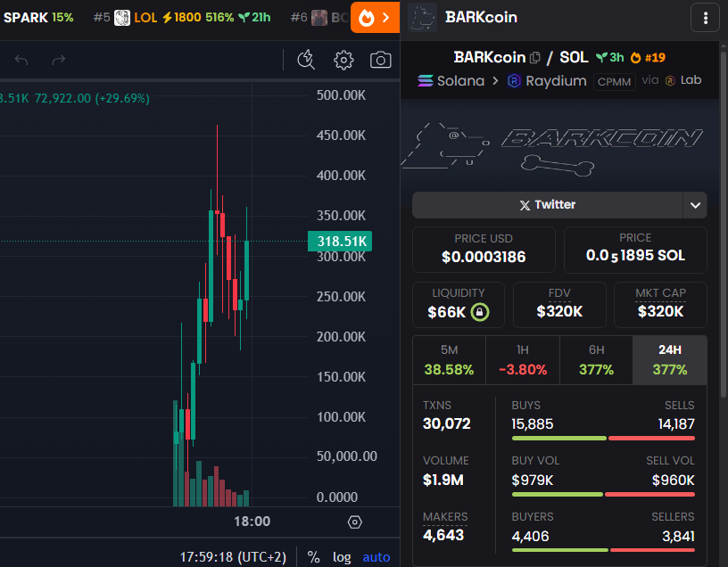The height and width of the screenshot is (567, 728).
Task: Click the Raydium DEX logo
Action: (514, 81)
